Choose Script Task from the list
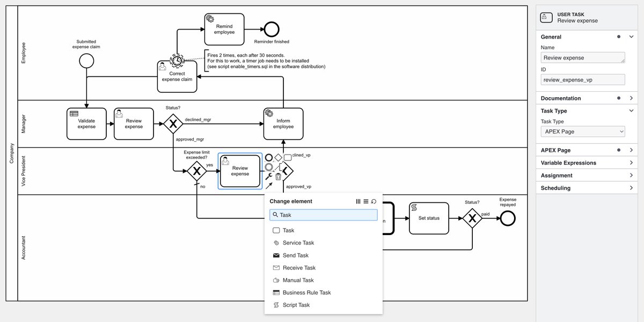The image size is (644, 322). (324, 305)
